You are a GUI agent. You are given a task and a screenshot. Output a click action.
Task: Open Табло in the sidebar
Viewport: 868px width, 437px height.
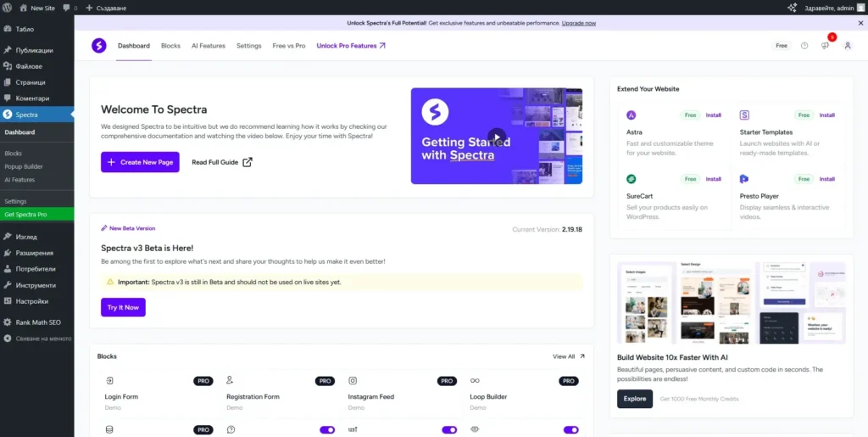click(x=37, y=29)
